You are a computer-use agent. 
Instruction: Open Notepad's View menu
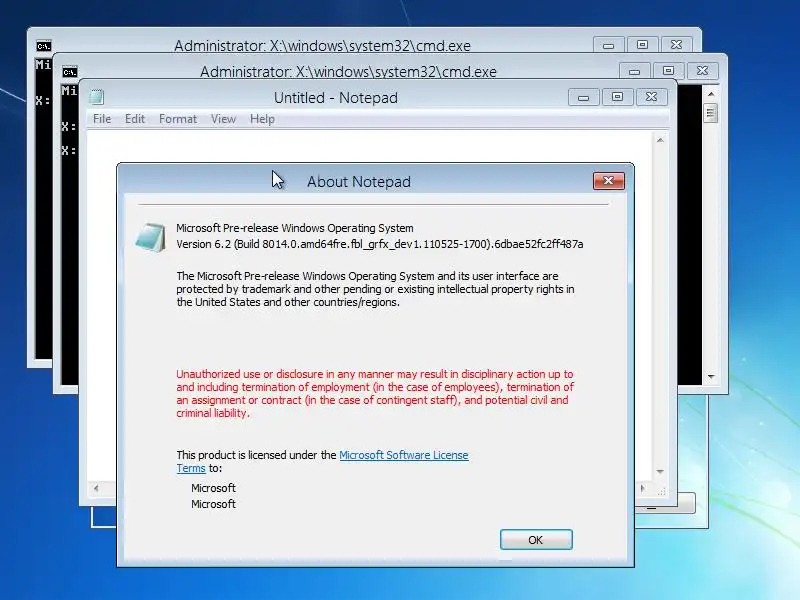point(223,119)
